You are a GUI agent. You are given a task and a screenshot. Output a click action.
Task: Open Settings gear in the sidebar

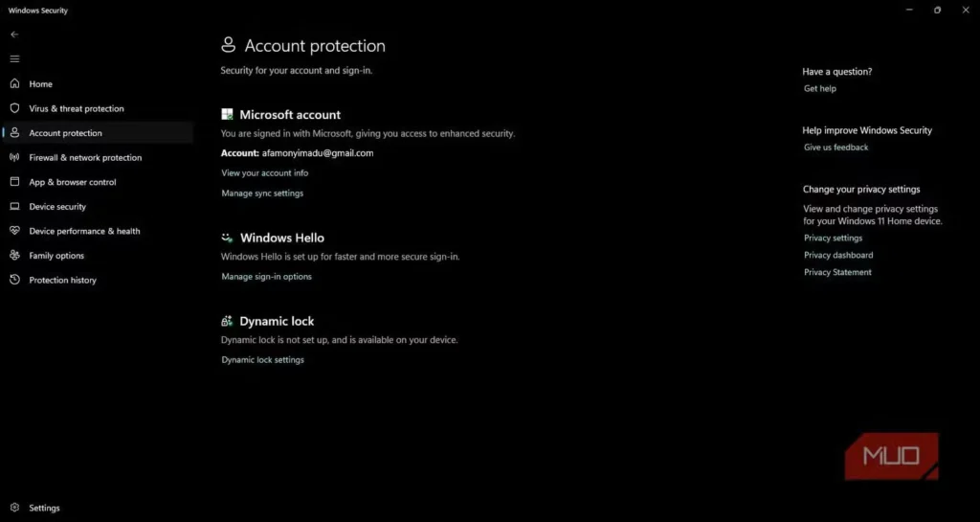coord(14,508)
